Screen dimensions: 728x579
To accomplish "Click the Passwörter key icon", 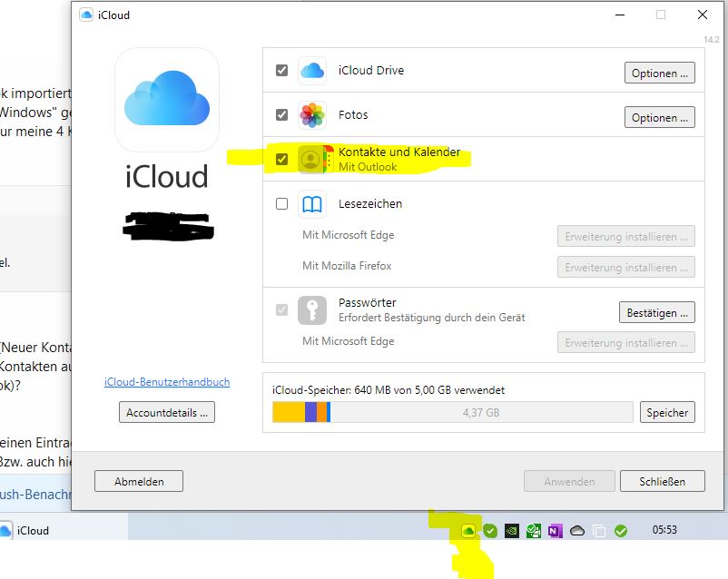I will pos(312,310).
